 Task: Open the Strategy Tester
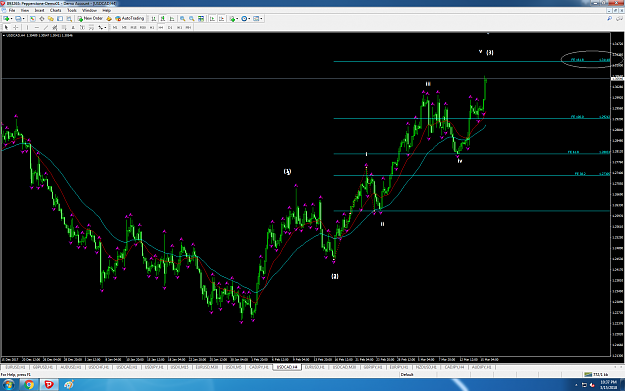[69, 18]
